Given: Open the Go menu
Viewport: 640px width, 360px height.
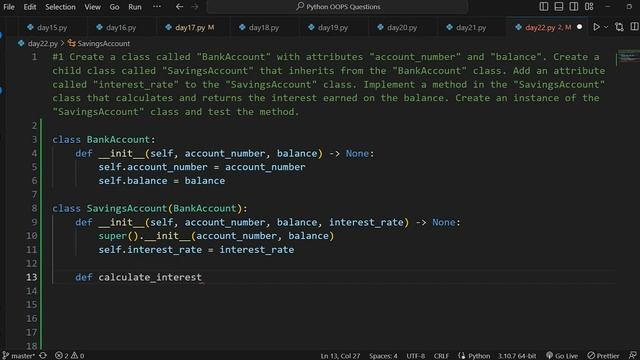Looking at the screenshot, I should (114, 7).
